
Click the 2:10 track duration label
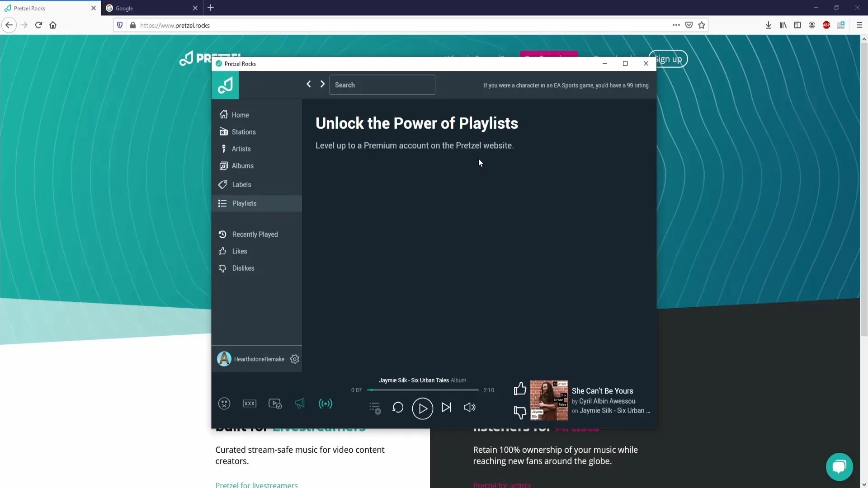[x=489, y=390]
